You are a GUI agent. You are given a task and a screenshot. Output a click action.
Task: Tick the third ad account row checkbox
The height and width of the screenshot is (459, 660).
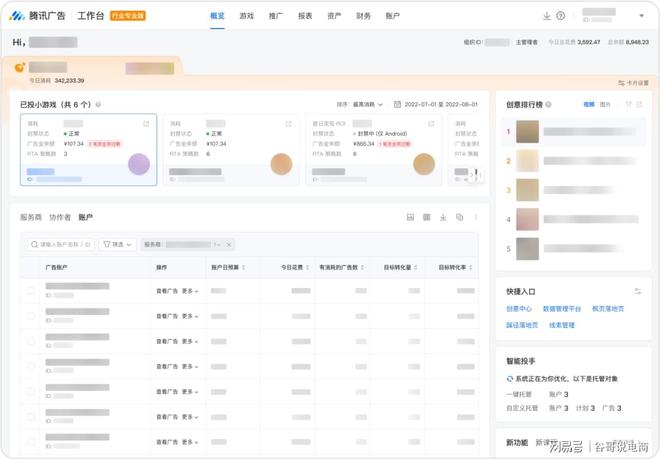(x=31, y=341)
